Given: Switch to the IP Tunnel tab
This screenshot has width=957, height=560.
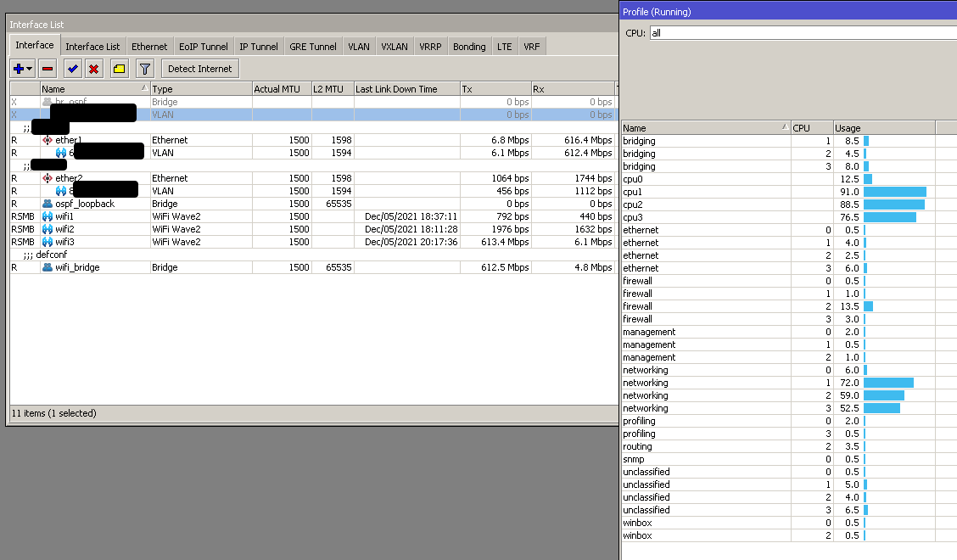Looking at the screenshot, I should (x=258, y=47).
